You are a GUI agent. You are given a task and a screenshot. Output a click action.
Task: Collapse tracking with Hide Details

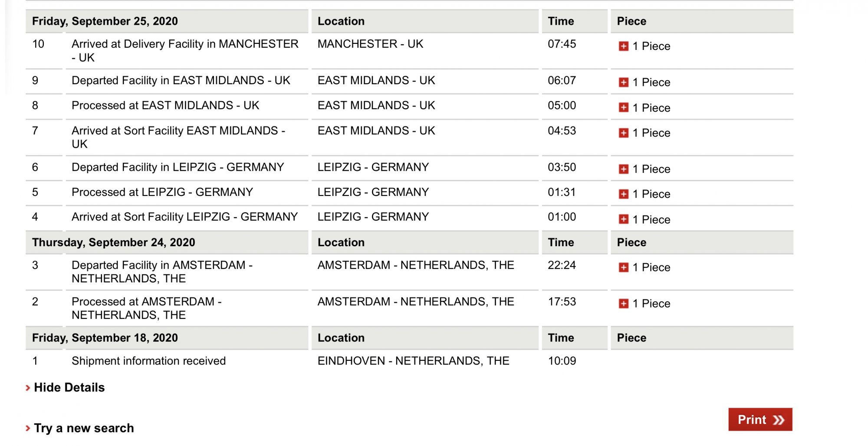tap(69, 387)
